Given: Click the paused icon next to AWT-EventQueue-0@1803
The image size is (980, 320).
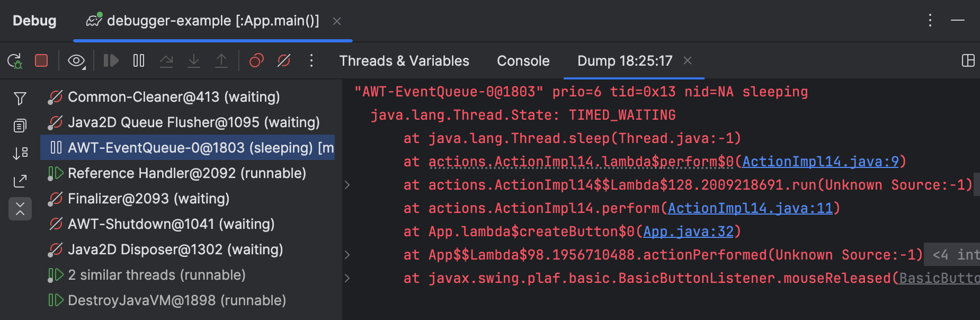Looking at the screenshot, I should pos(56,148).
